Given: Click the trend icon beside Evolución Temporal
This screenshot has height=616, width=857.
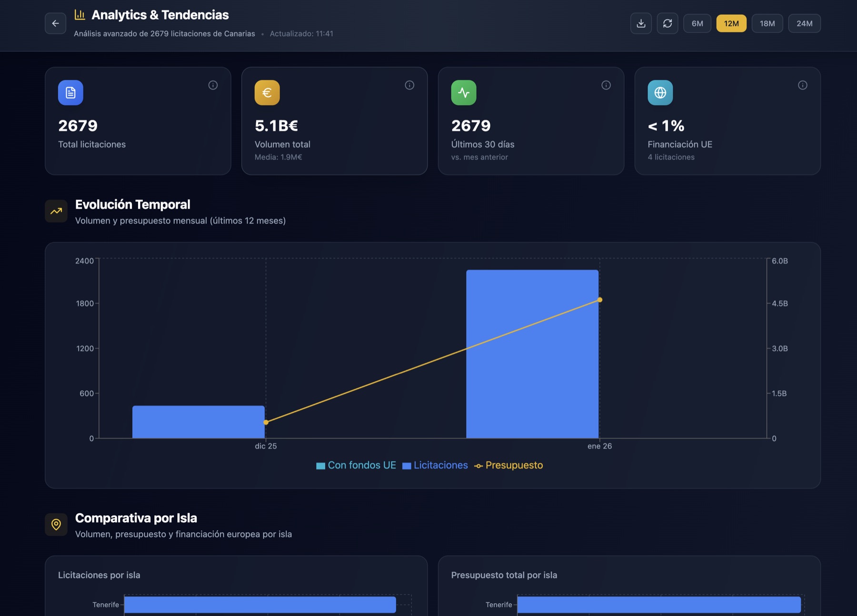Looking at the screenshot, I should point(56,211).
